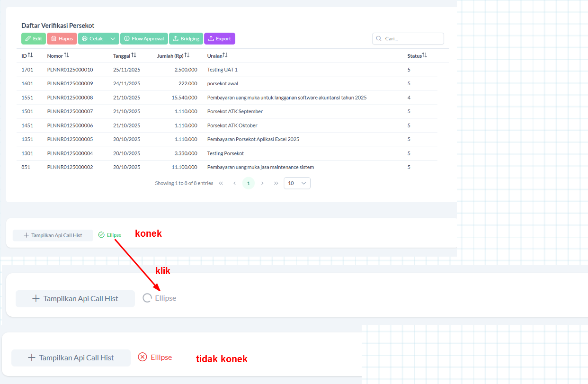Viewport: 588px width, 384px height.
Task: Select row PLNNR0125000002
Action: [x=227, y=167]
